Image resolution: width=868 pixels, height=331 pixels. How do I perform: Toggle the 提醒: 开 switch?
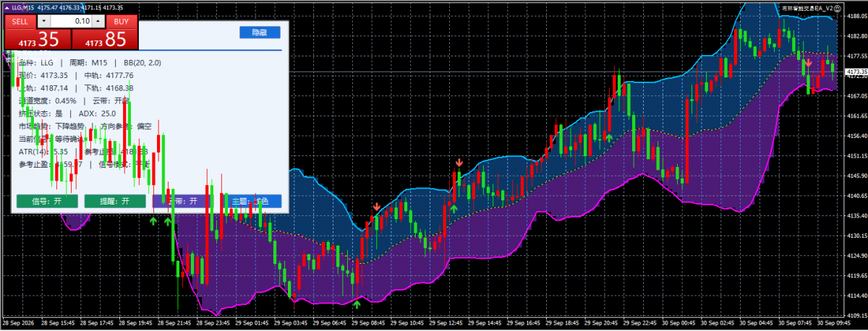115,201
